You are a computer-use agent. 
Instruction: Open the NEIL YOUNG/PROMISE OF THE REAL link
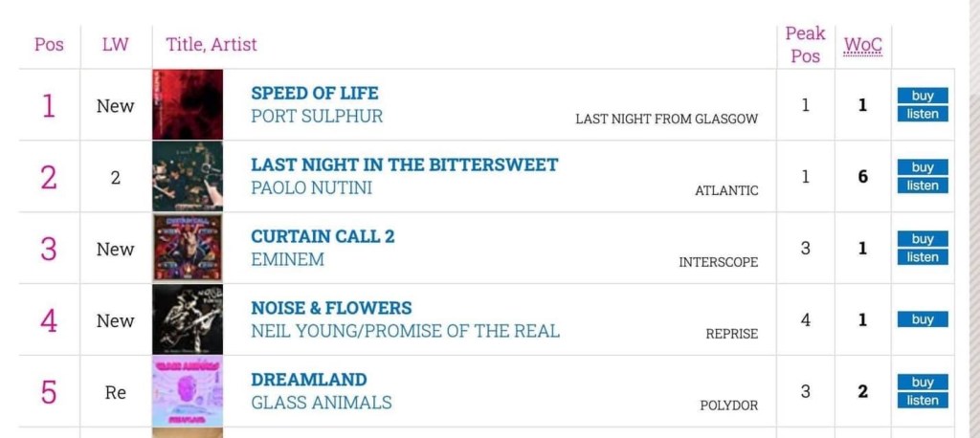click(x=405, y=332)
